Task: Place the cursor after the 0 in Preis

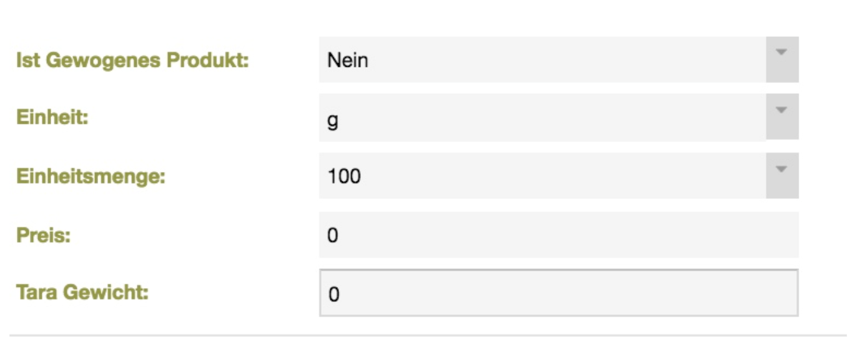Action: (x=339, y=236)
